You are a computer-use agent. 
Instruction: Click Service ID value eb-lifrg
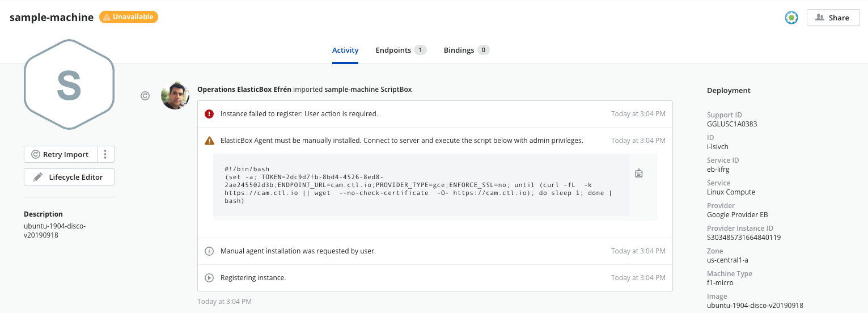click(719, 169)
